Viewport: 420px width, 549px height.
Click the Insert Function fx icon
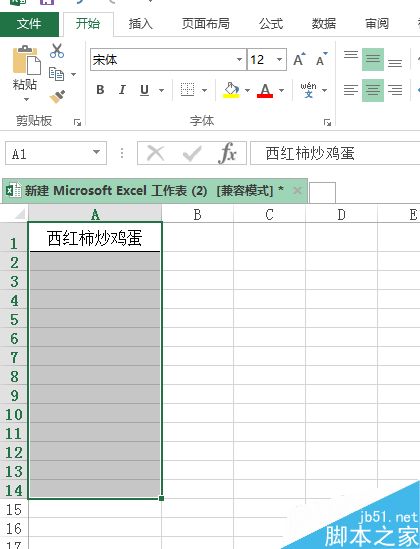(x=227, y=153)
